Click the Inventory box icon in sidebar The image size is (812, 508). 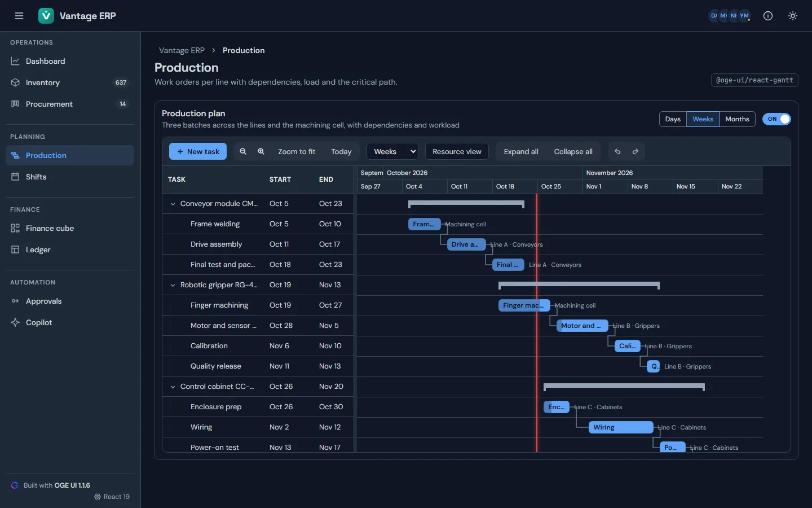click(x=15, y=82)
